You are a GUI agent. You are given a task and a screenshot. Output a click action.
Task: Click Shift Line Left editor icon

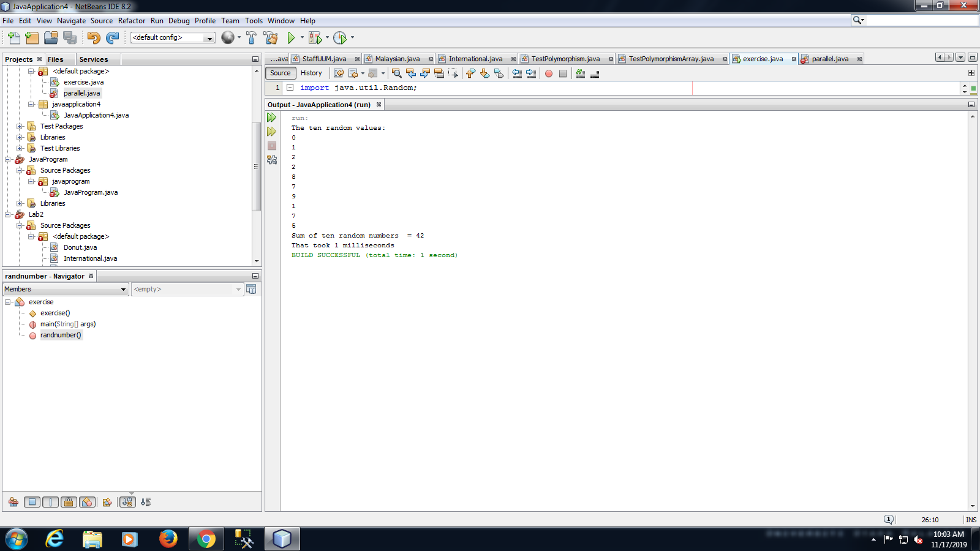point(517,73)
